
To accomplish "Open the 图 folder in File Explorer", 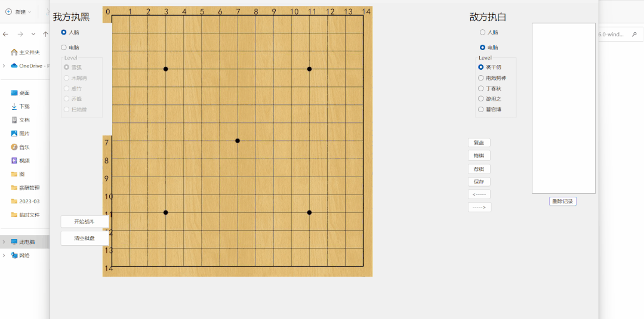I will (18, 174).
